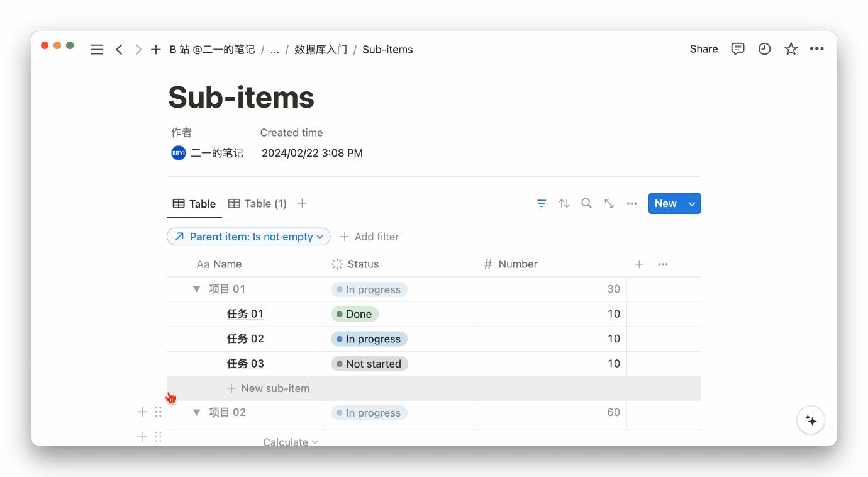Favorite this page with the star icon

(x=791, y=49)
